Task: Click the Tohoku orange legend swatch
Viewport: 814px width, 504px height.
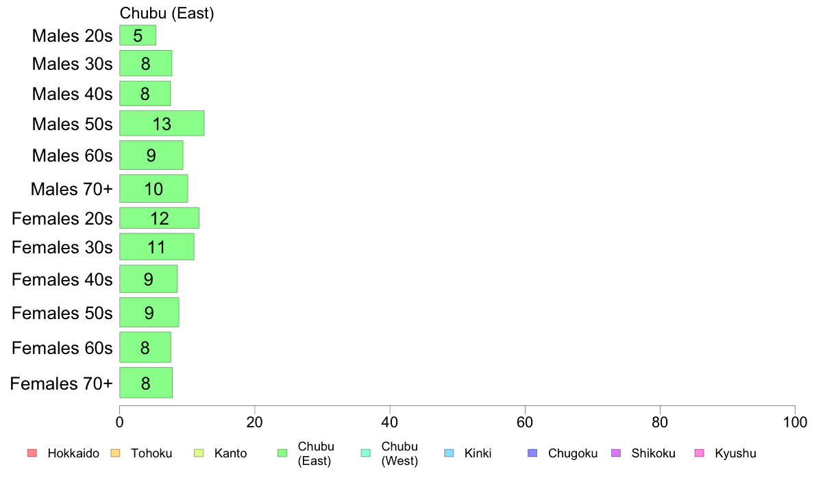Action: click(x=115, y=453)
